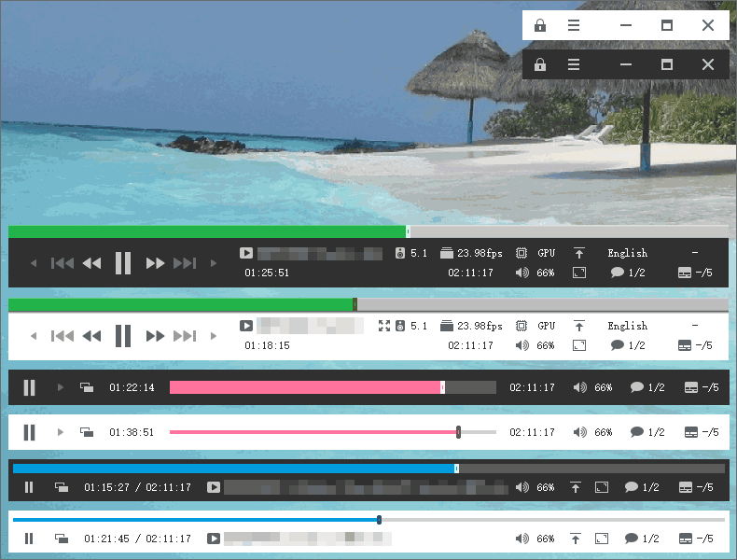Open the playlist icon in the 01:15:27 bar
Screen dimensions: 737x560
click(x=62, y=487)
